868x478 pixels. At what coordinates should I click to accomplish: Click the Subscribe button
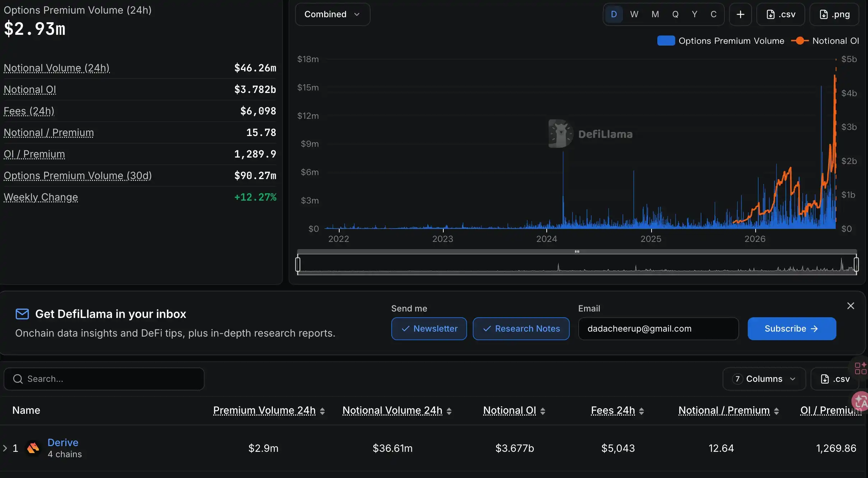click(792, 329)
